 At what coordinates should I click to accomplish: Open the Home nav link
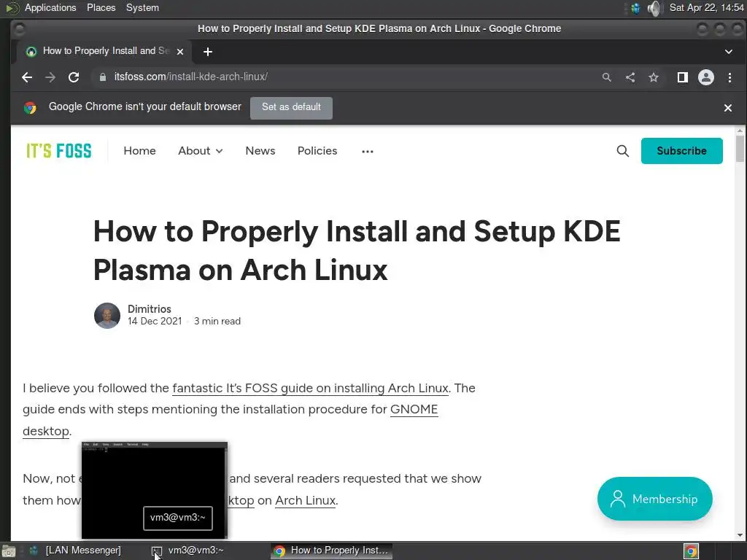139,151
